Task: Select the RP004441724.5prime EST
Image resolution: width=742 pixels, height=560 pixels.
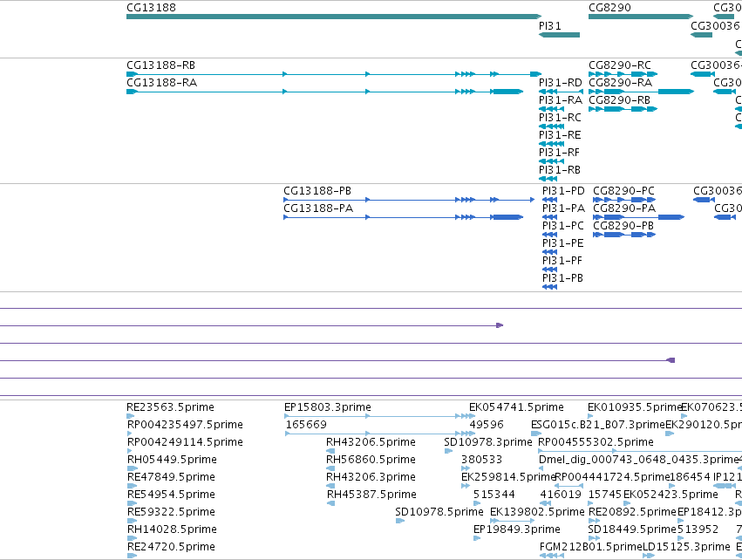Action: click(568, 486)
